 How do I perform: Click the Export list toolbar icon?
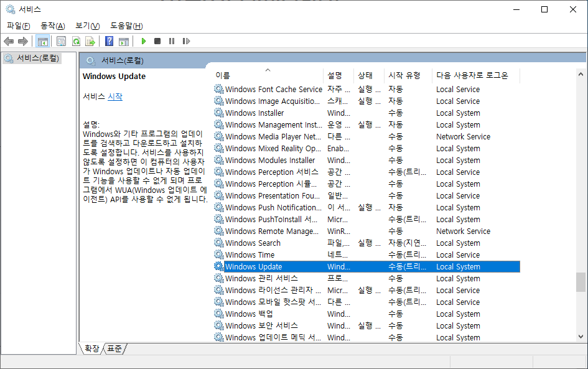90,41
